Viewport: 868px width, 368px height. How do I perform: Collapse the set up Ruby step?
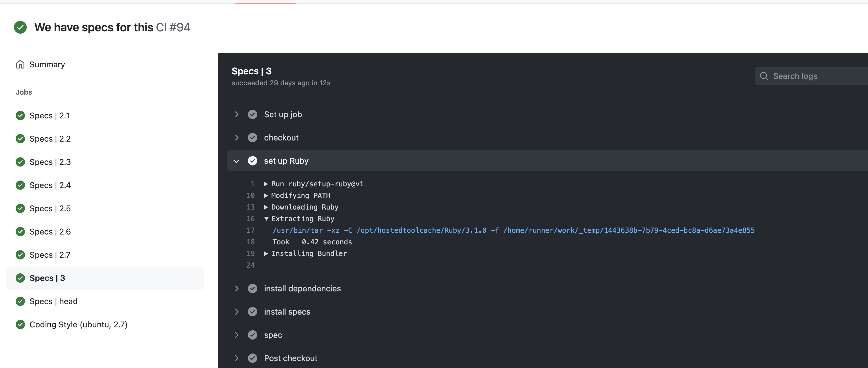coord(237,161)
